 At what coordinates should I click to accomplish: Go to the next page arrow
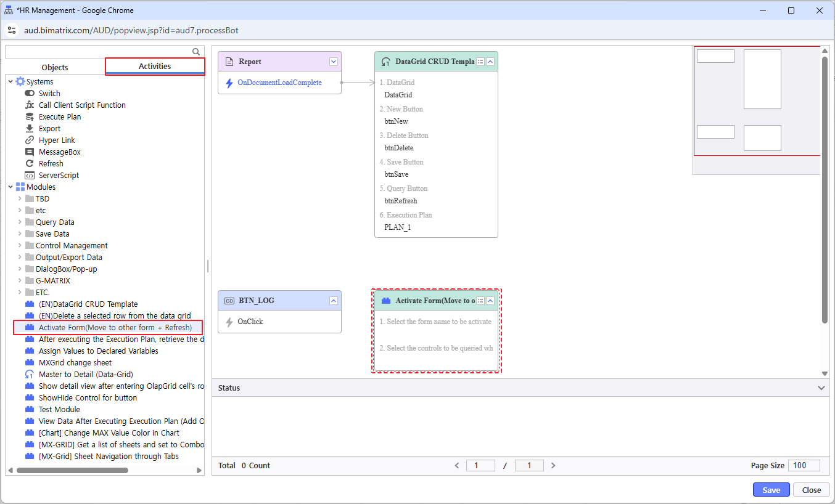(x=553, y=465)
